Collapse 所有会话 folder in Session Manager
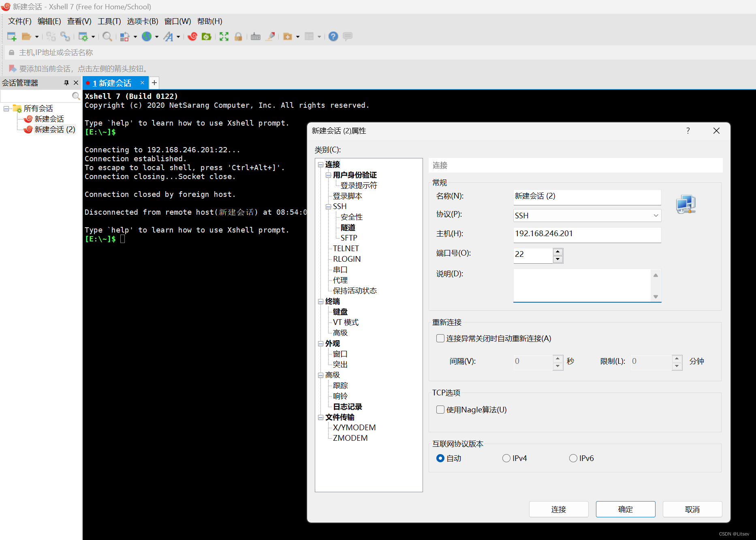Screen dimensions: 756x540 coord(6,109)
